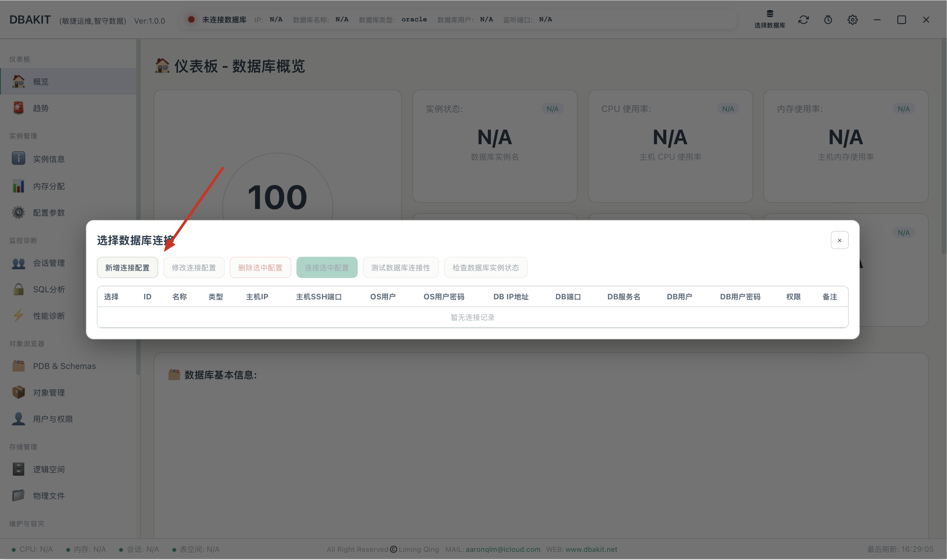Open 逻辑空间 file cabinet icon
This screenshot has height=560, width=947.
(18, 469)
